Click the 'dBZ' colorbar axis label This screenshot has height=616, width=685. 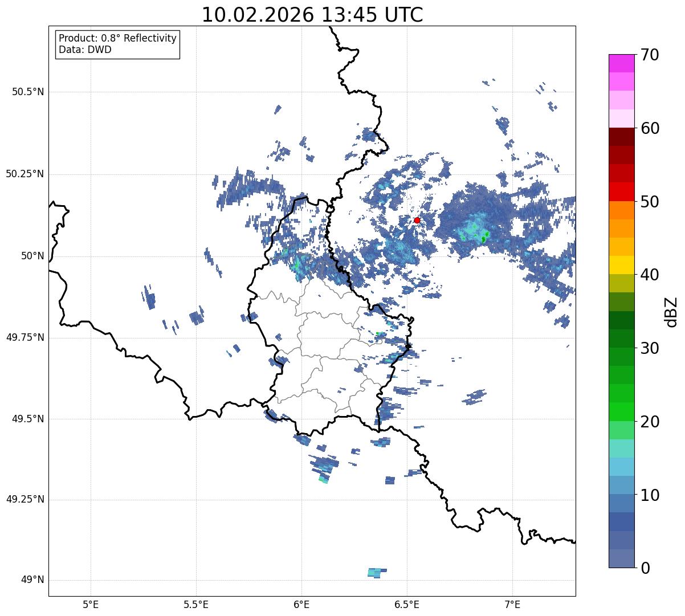pyautogui.click(x=672, y=311)
